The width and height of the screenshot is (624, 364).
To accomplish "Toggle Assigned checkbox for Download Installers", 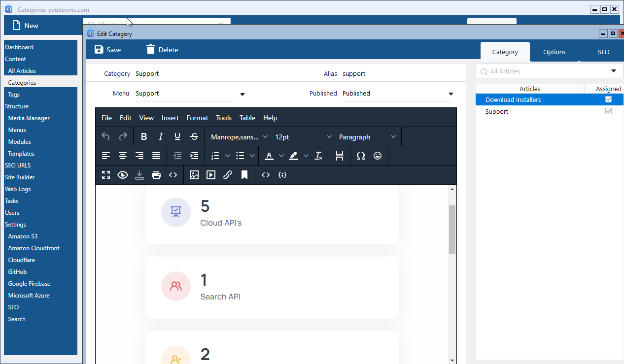I will 608,99.
